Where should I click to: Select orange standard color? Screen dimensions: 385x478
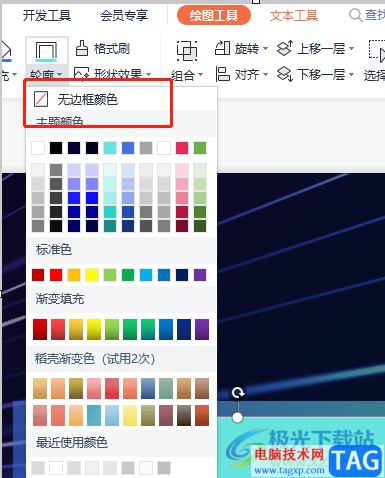click(x=74, y=275)
